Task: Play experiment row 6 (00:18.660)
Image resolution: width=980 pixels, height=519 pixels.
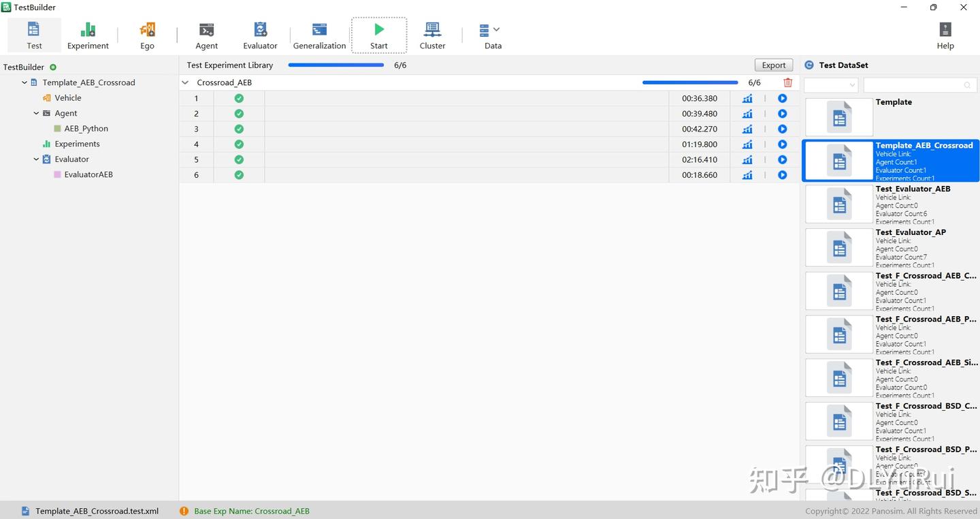Action: (782, 175)
